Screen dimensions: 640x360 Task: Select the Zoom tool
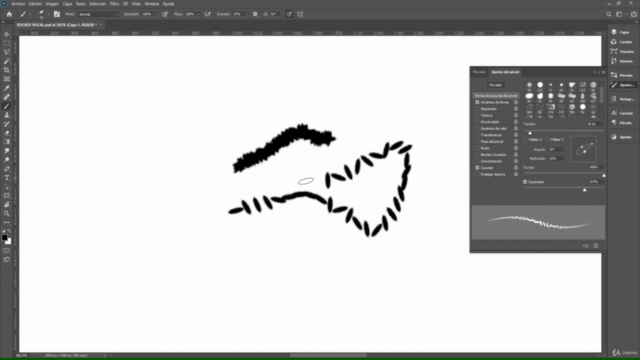7,213
